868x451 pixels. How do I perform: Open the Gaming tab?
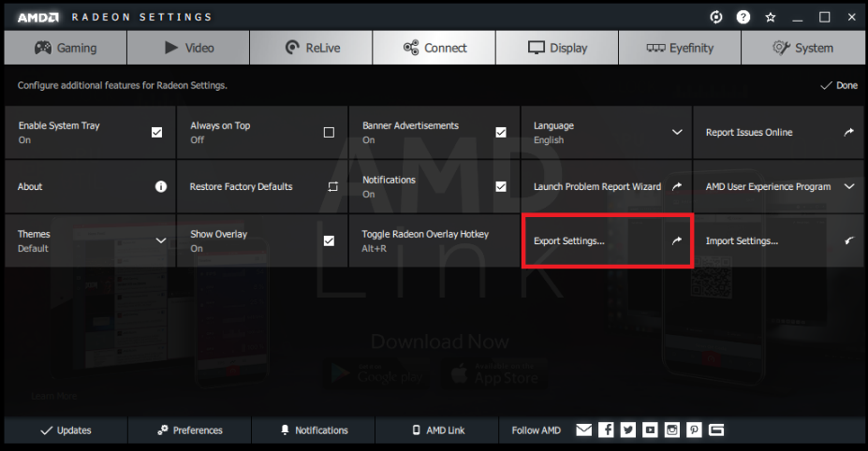(66, 48)
